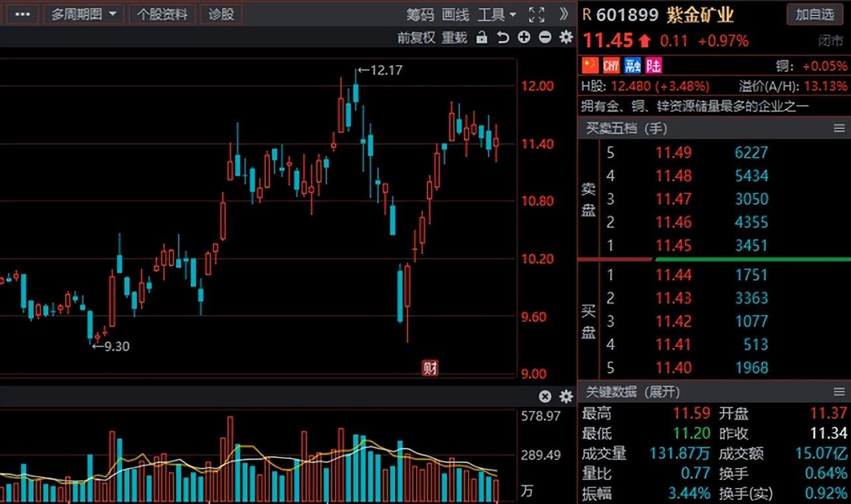
Task: Click buy level 5 price 11.40
Action: coord(673,368)
